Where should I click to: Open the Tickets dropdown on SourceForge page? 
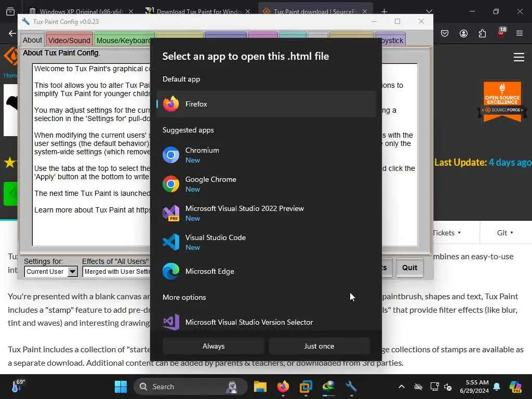coord(446,233)
